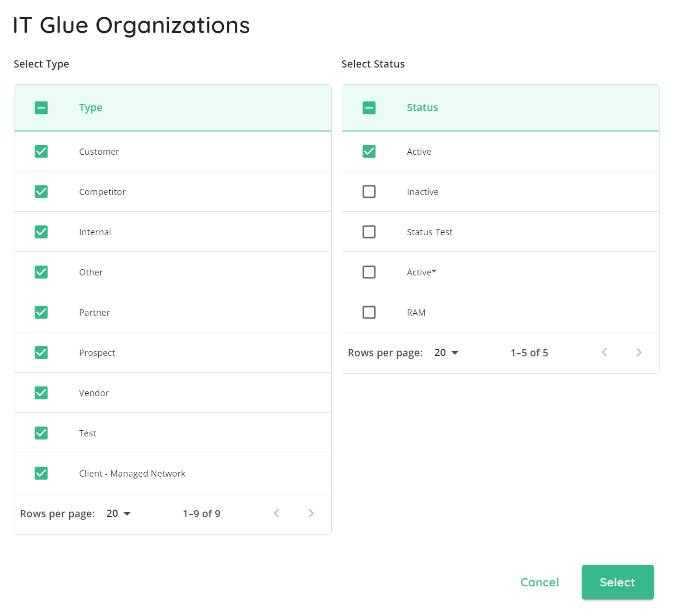The image size is (673, 616).
Task: Click the Competitor row label
Action: (102, 192)
